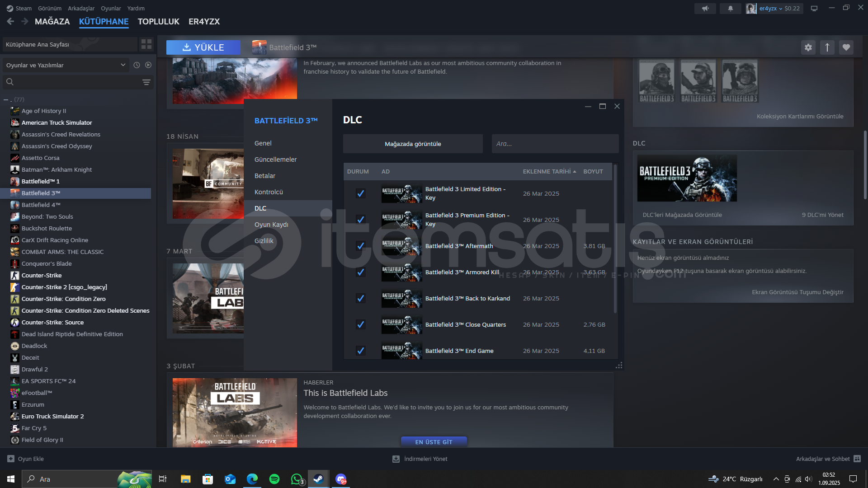868x488 pixels.
Task: Expand the Oyunlar ve Yazılımlar dropdown
Action: (66, 65)
